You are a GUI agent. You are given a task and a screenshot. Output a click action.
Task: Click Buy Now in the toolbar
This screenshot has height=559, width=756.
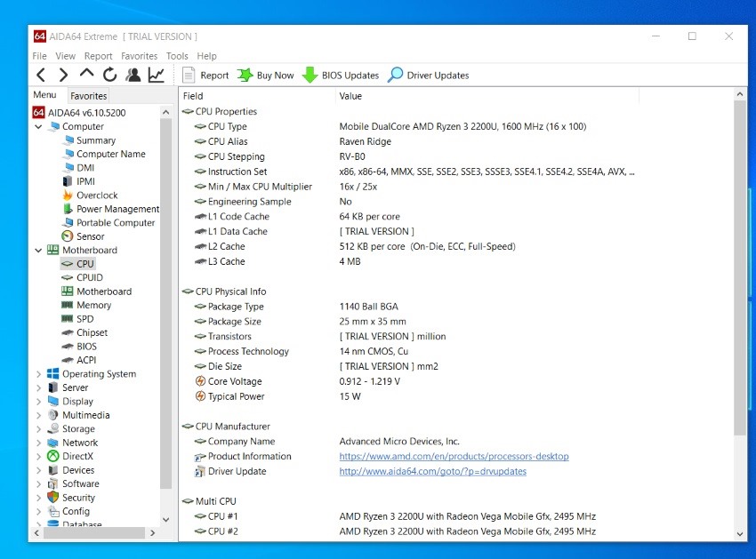[266, 76]
